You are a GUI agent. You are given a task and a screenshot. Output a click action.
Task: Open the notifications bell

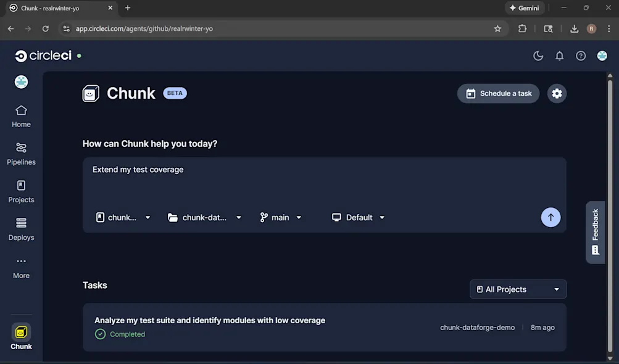[559, 56]
